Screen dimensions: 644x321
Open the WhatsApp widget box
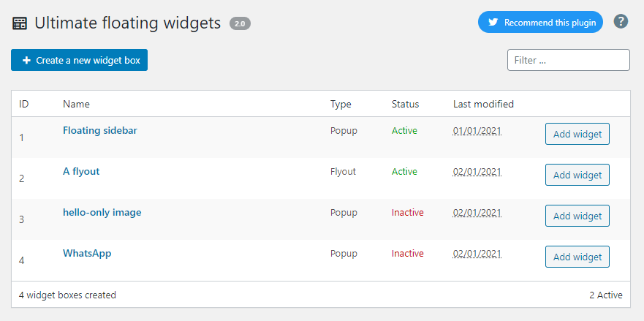click(x=87, y=254)
